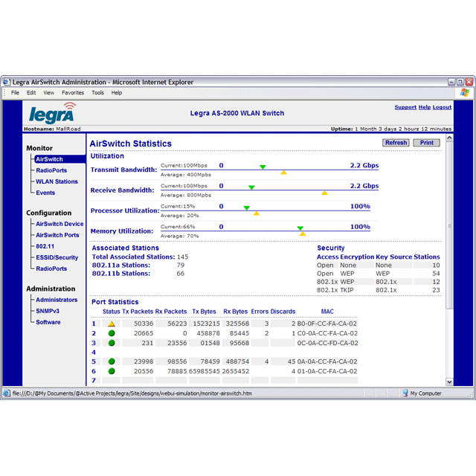The width and height of the screenshot is (476, 476).
Task: Click the Uptime text in header
Action: click(391, 129)
